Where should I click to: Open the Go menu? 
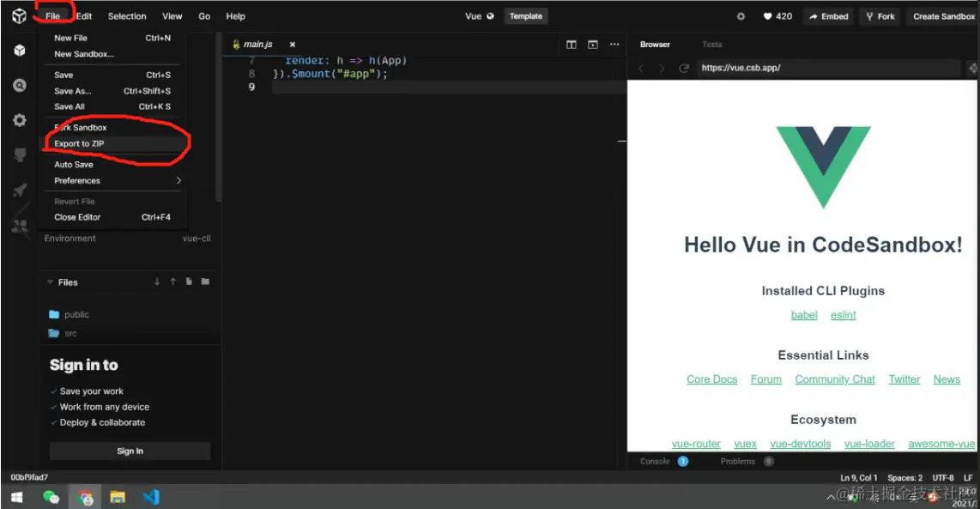(204, 16)
